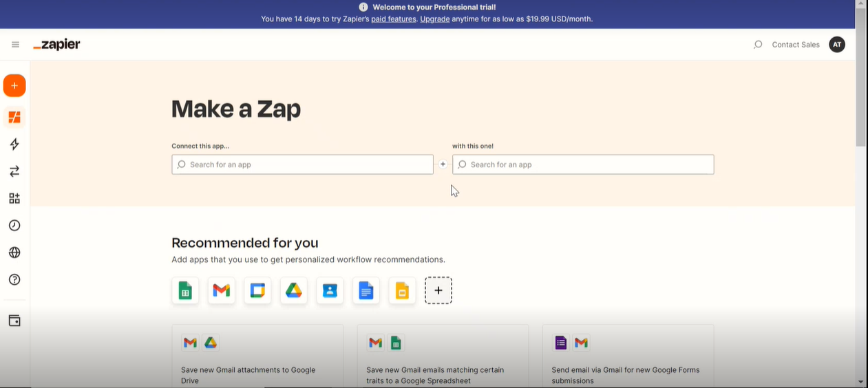868x388 pixels.
Task: Click "Welcome to your Professional trial!" text
Action: click(434, 7)
